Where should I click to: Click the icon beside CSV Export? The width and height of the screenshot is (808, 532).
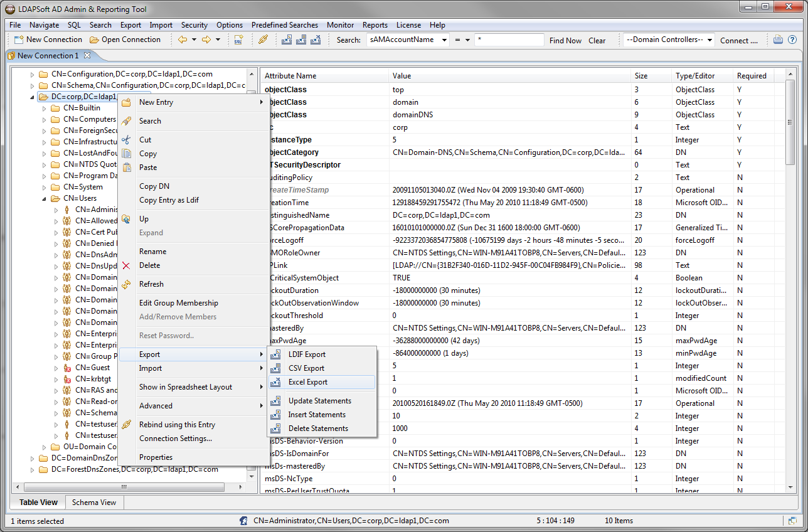(x=275, y=368)
